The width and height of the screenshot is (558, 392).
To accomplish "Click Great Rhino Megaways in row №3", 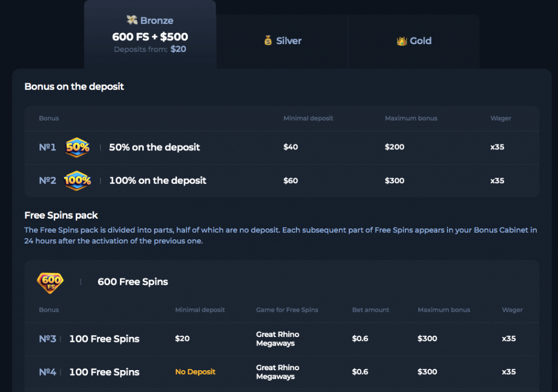I will [x=277, y=339].
